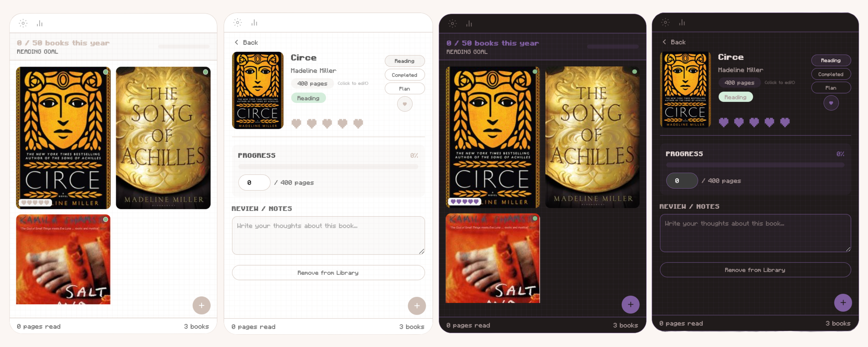868x347 pixels.
Task: Select Plan status button in dark detail panel
Action: (x=831, y=88)
